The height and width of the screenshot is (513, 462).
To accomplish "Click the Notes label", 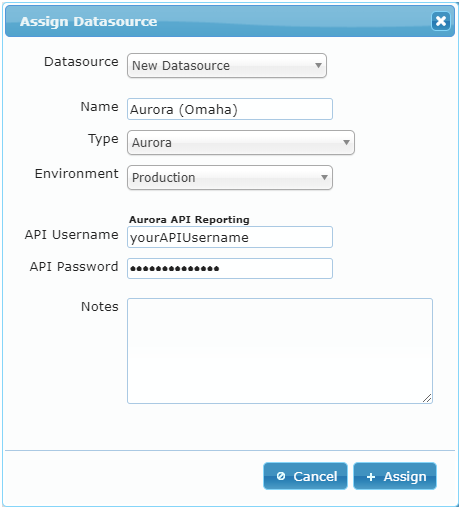I will point(100,307).
